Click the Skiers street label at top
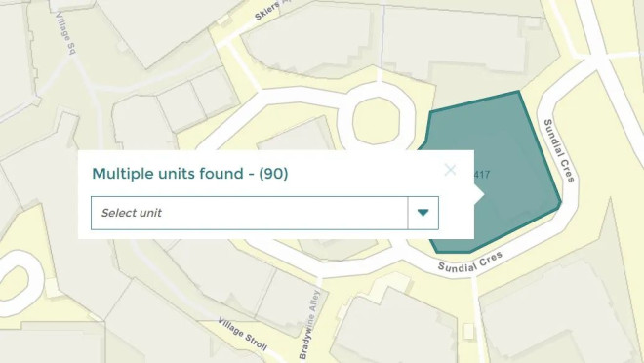 tap(267, 11)
